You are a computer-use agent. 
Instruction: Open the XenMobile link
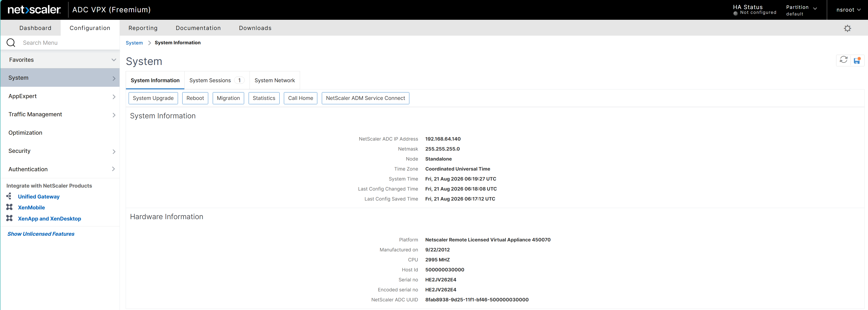point(31,207)
